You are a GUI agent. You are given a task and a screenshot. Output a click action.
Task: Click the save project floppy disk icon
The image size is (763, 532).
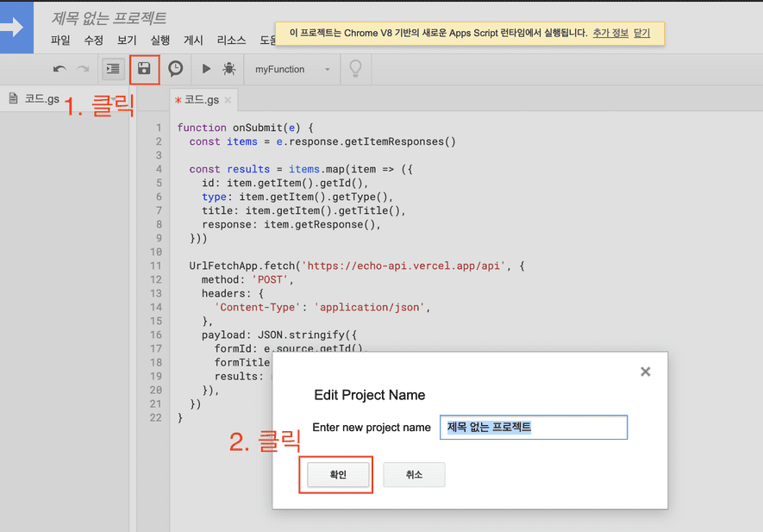pyautogui.click(x=144, y=69)
